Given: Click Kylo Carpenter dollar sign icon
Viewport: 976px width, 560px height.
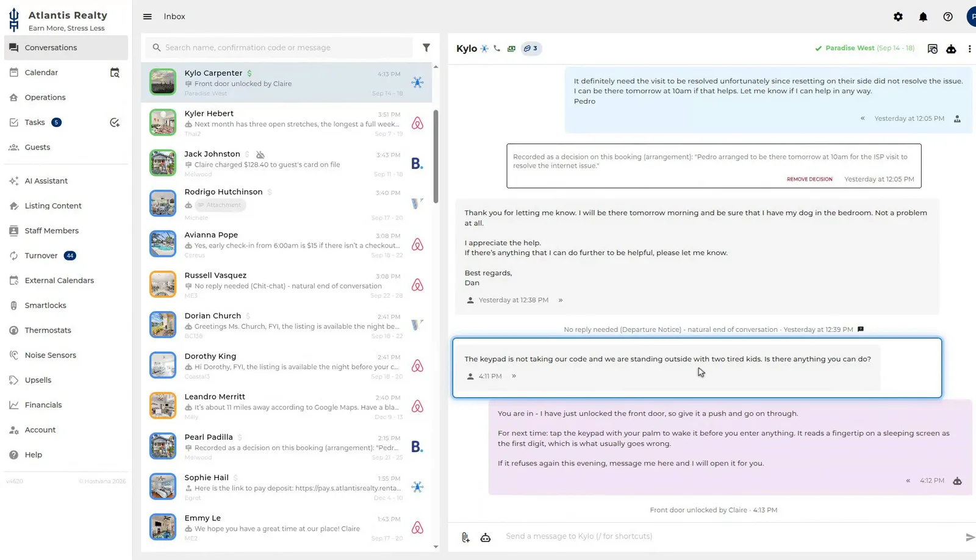Looking at the screenshot, I should 249,73.
